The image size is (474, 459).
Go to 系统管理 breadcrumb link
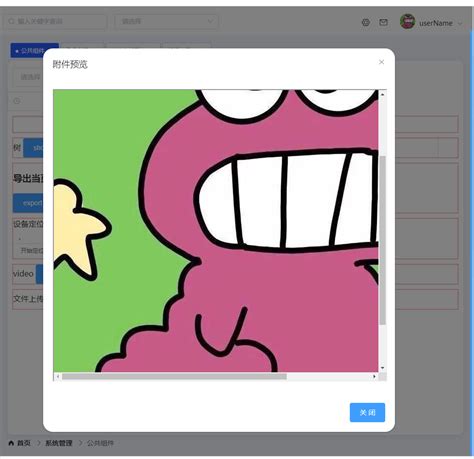click(x=59, y=443)
